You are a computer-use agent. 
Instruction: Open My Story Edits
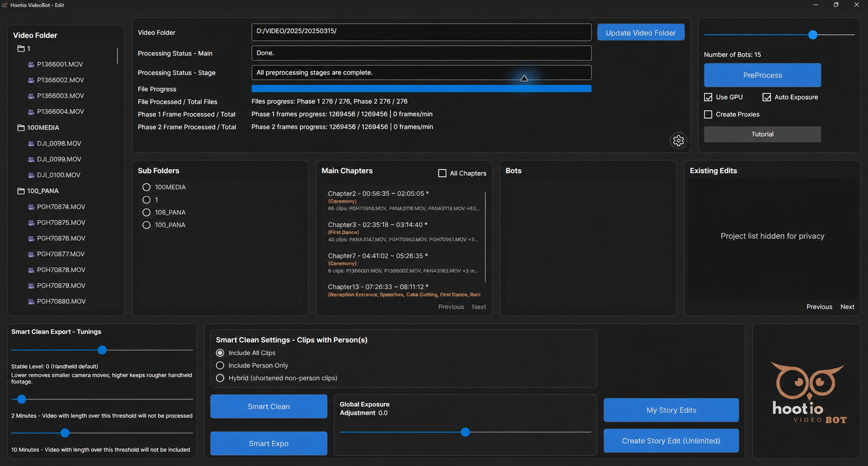(671, 410)
